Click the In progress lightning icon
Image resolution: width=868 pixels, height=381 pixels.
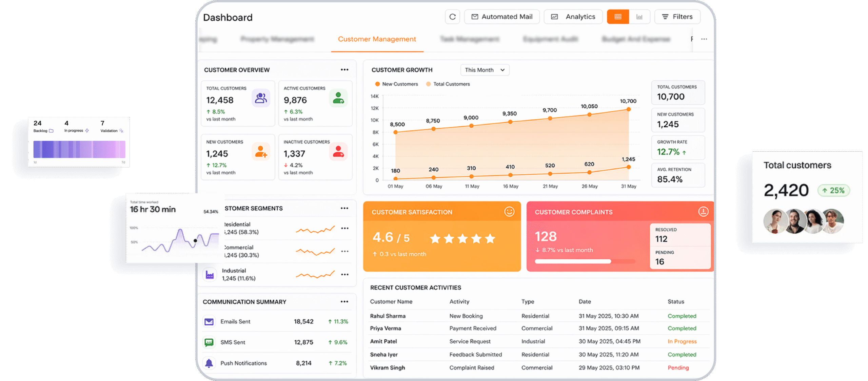(x=87, y=131)
